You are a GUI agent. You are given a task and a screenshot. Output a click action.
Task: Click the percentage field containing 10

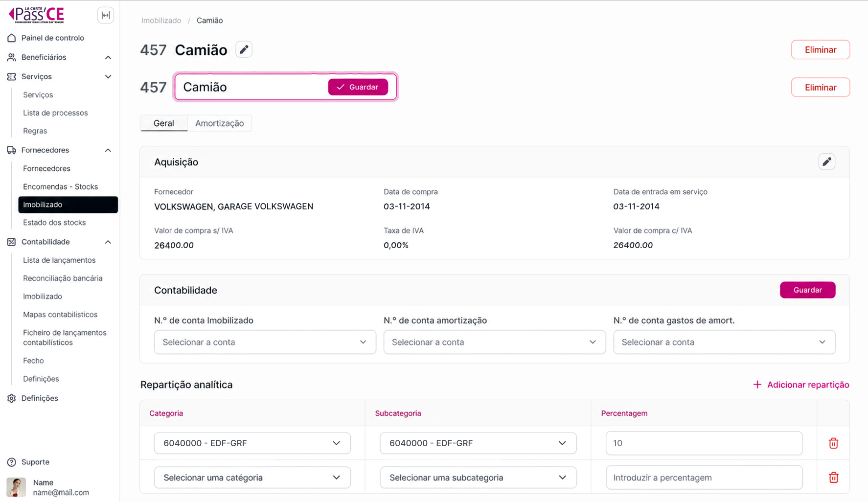704,443
